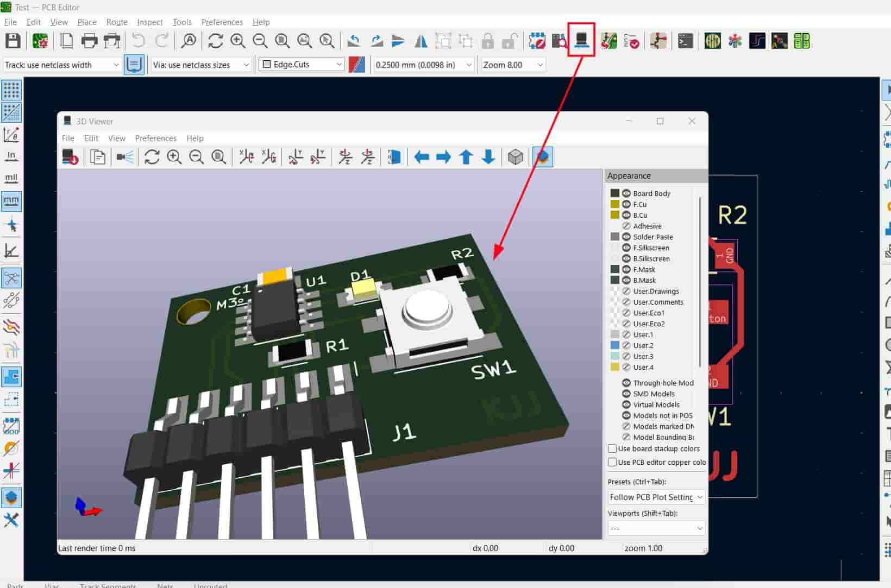Hide the F.Cu layer in 3D view
This screenshot has width=891, height=588.
tap(626, 204)
